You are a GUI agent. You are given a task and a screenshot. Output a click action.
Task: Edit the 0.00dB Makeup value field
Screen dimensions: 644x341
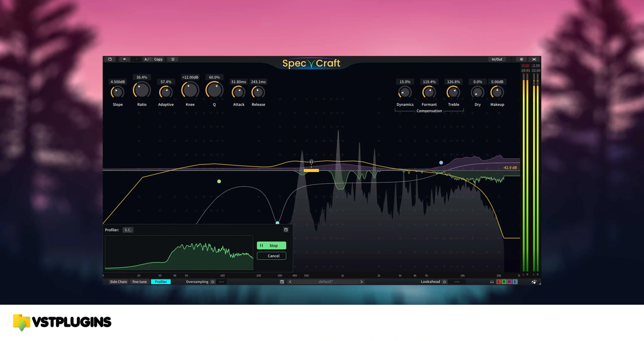point(497,82)
